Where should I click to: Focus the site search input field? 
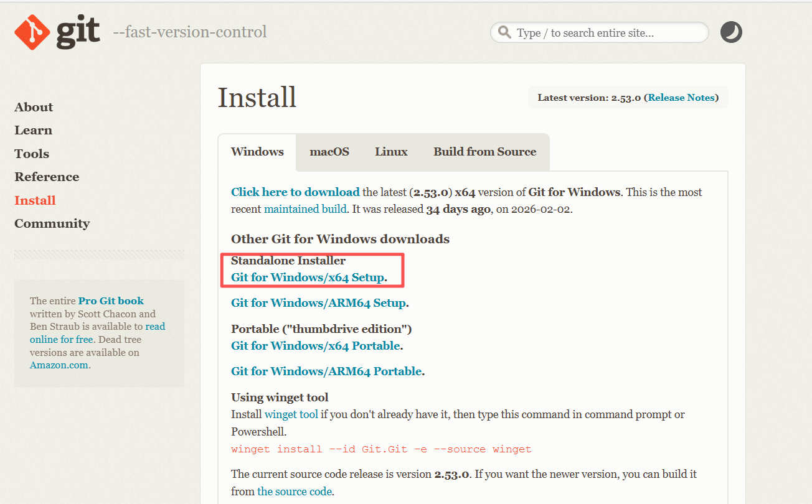coord(600,32)
